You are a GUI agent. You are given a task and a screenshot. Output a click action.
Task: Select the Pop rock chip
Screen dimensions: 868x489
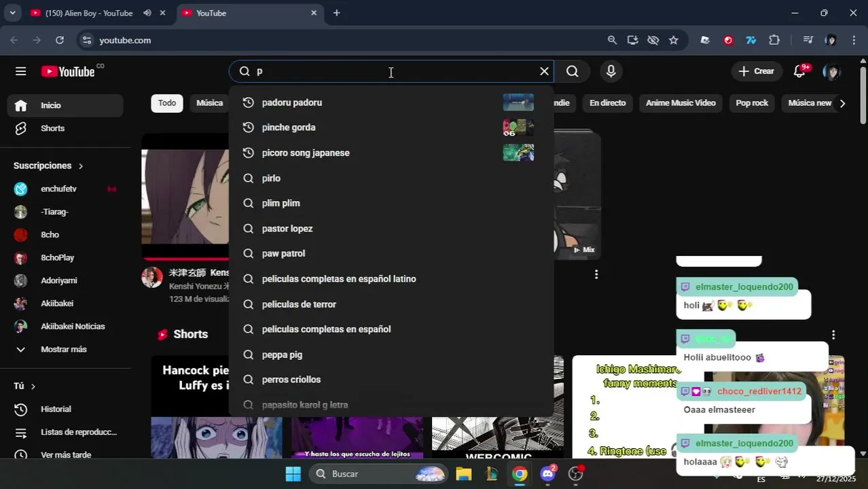click(x=752, y=103)
